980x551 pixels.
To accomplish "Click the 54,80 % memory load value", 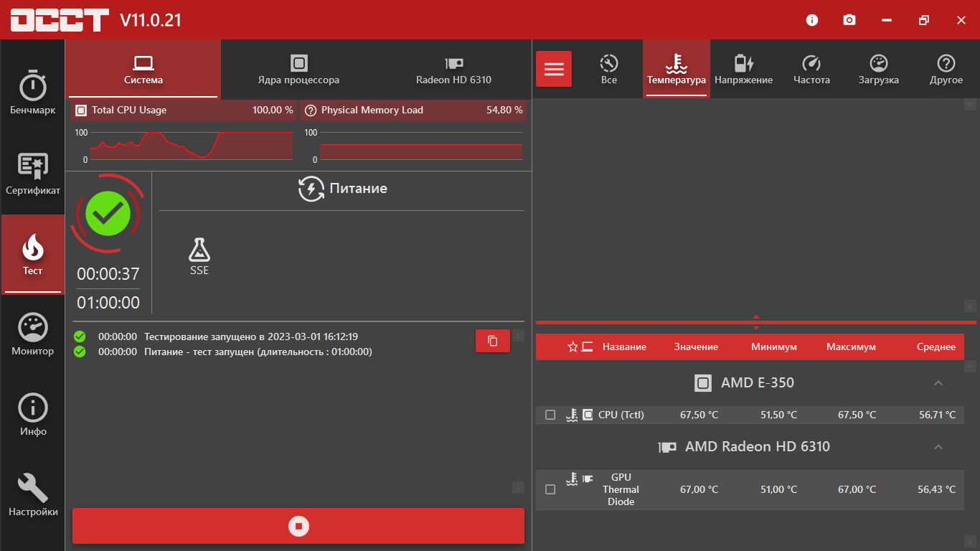I will tap(504, 110).
